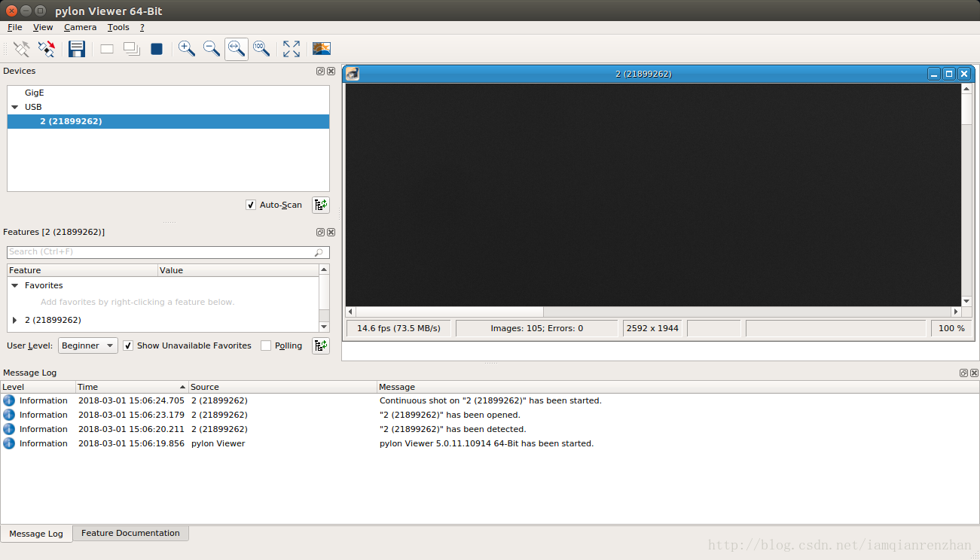Click search magnifier icon in Features search box
Screen dimensions: 980x560
[x=319, y=252]
